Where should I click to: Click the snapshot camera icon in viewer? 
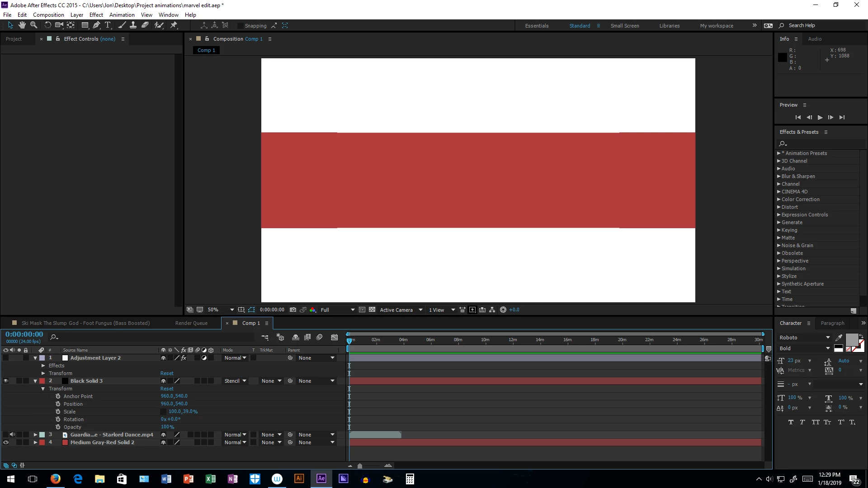(293, 310)
